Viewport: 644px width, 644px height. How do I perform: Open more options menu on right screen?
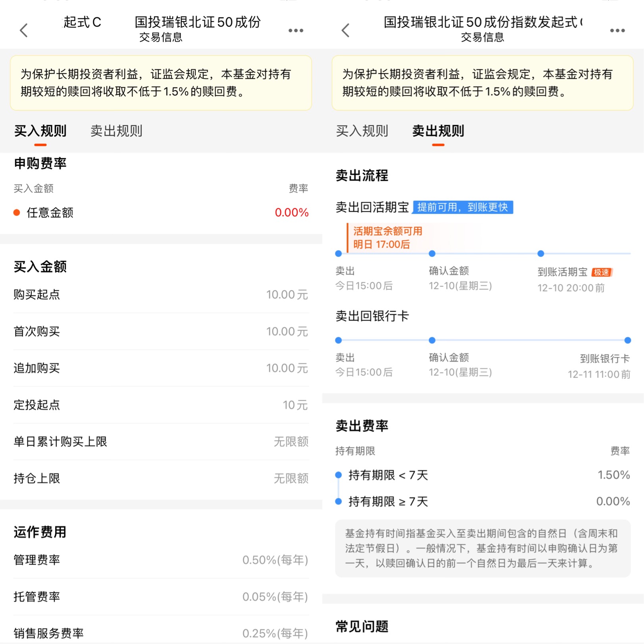point(617,31)
